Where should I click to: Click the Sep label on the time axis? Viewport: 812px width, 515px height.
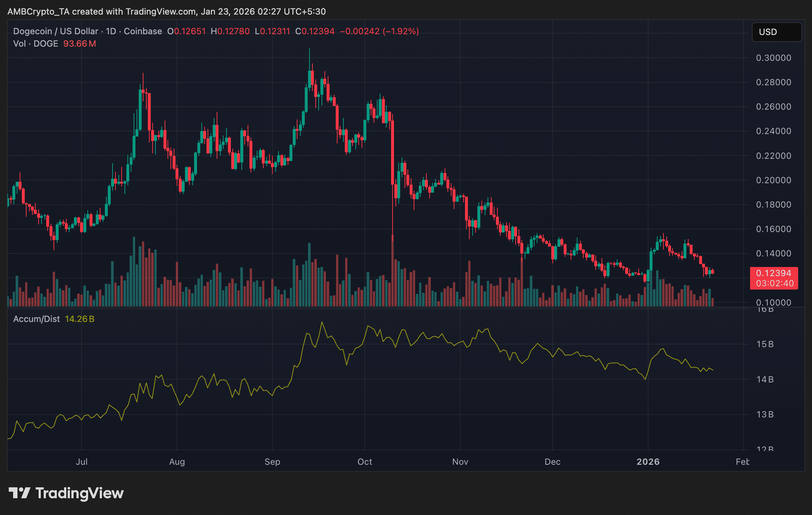[272, 461]
